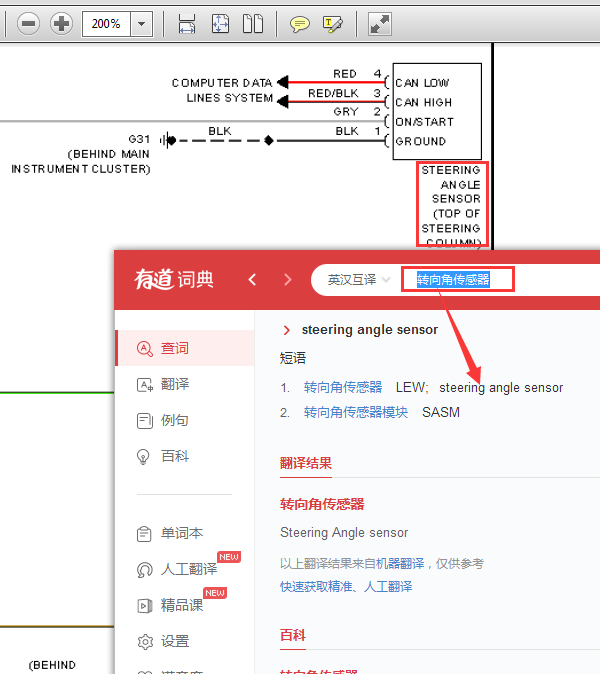Select the fit one full page icon
The height and width of the screenshot is (674, 600).
click(220, 23)
